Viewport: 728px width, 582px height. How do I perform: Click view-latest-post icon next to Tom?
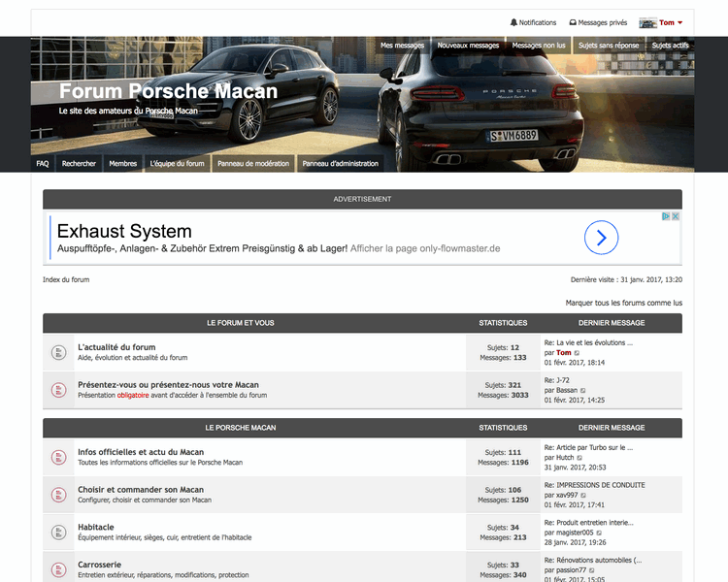click(x=577, y=353)
